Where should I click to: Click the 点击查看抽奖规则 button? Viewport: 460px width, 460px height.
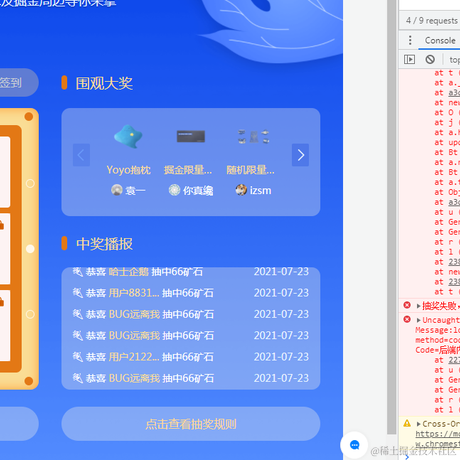click(191, 424)
